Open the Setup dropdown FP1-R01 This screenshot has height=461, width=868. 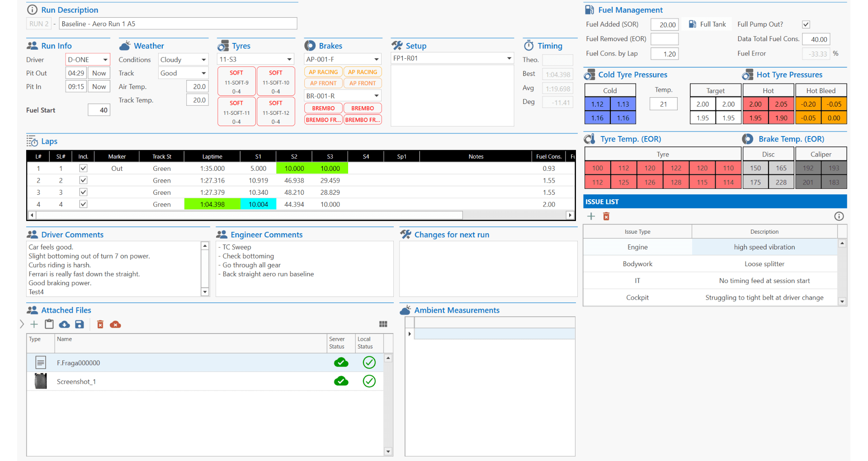click(452, 58)
